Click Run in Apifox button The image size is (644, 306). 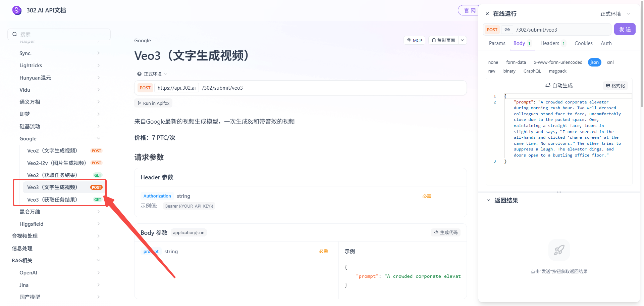[x=153, y=103]
